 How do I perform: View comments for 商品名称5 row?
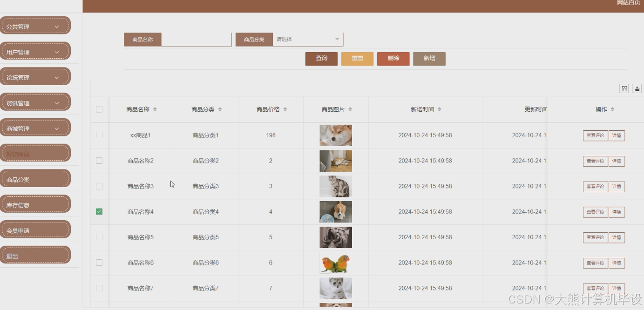(595, 237)
